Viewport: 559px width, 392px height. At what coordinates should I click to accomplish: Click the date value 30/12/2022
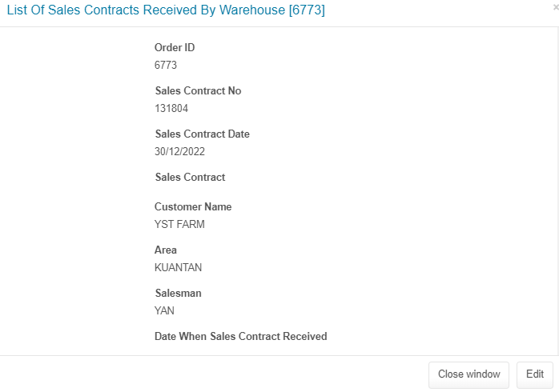180,151
